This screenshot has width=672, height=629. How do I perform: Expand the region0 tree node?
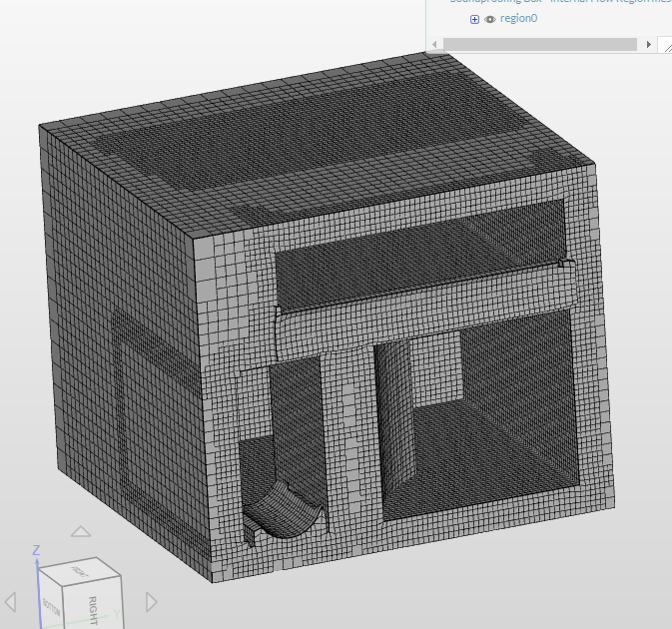point(474,19)
